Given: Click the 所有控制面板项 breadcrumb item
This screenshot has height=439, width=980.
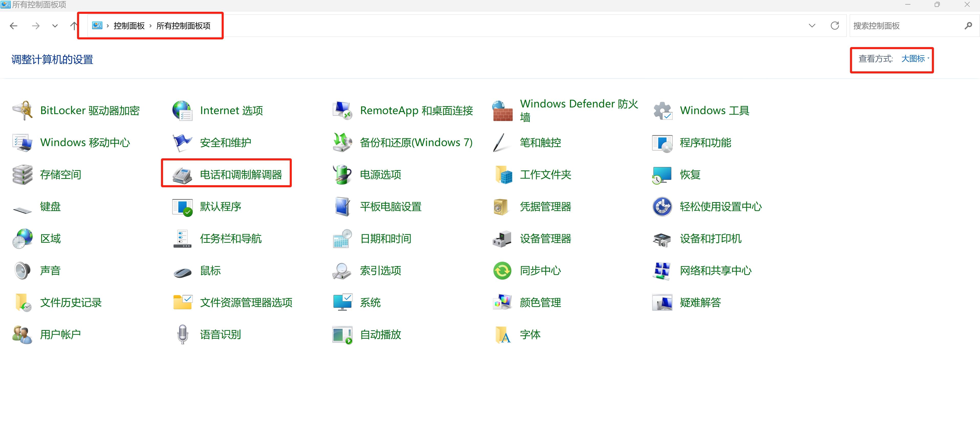Looking at the screenshot, I should click(x=183, y=26).
